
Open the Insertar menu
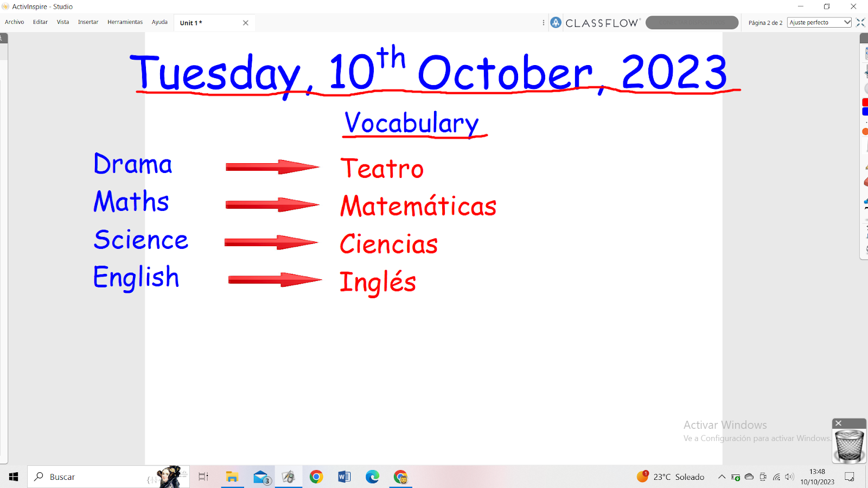click(x=88, y=22)
